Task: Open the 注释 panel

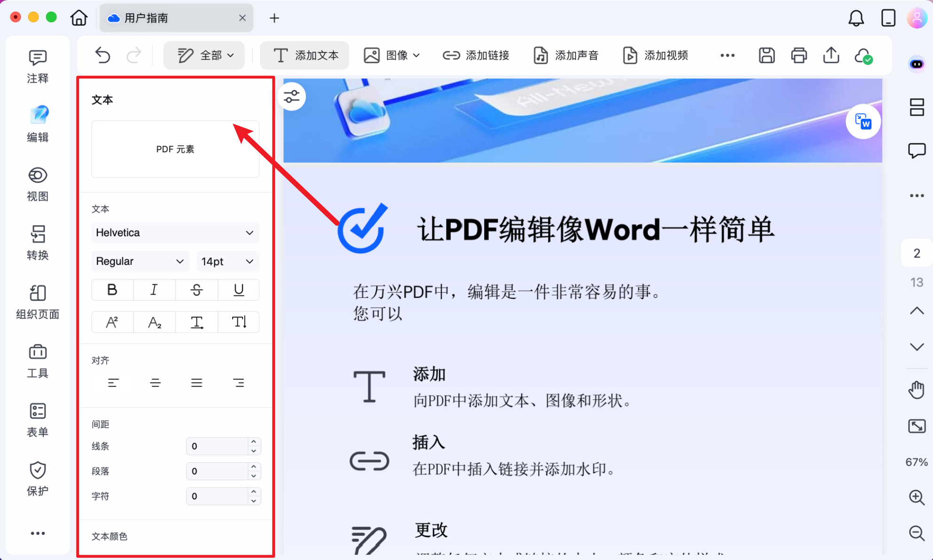Action: 38,65
